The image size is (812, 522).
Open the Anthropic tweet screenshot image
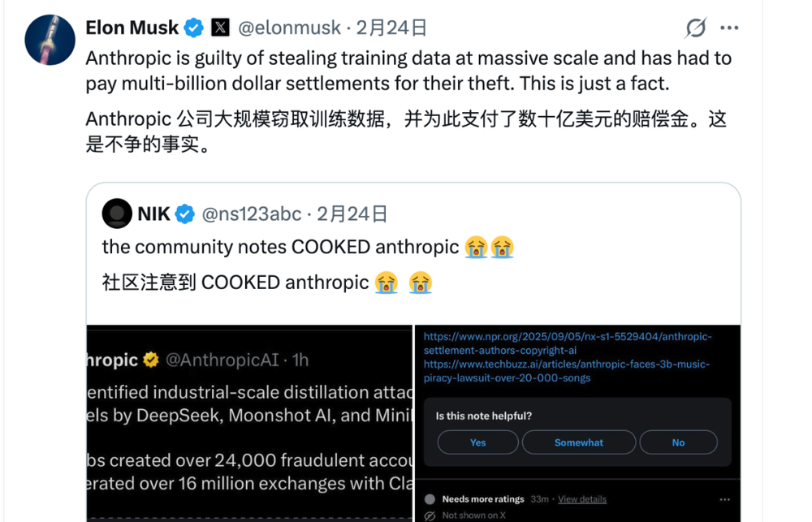pos(249,423)
